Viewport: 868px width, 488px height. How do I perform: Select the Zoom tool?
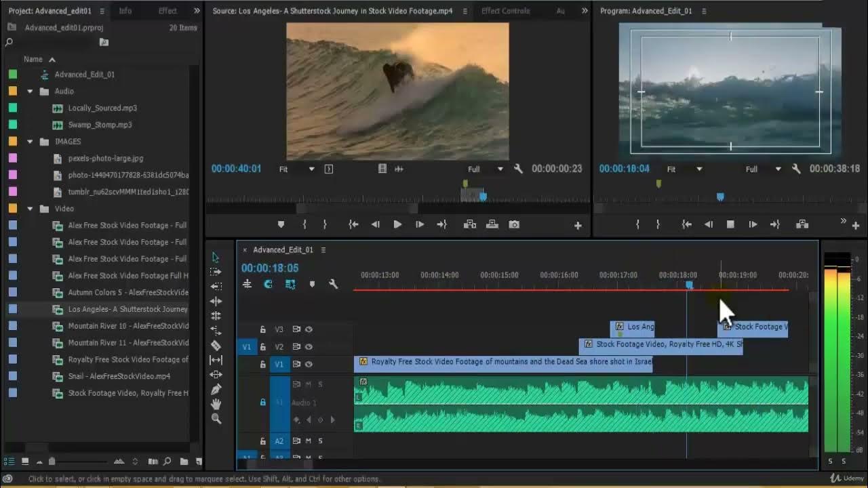pos(216,419)
